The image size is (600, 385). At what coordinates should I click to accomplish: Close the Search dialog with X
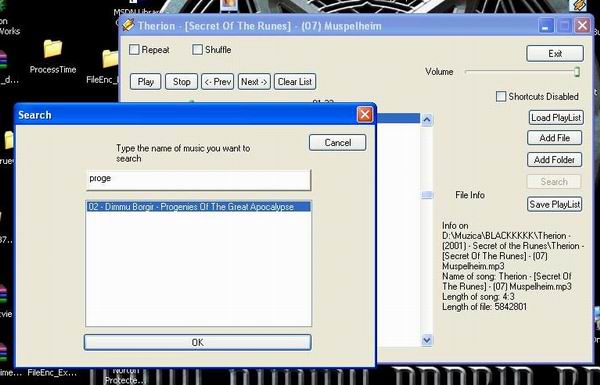tap(364, 114)
